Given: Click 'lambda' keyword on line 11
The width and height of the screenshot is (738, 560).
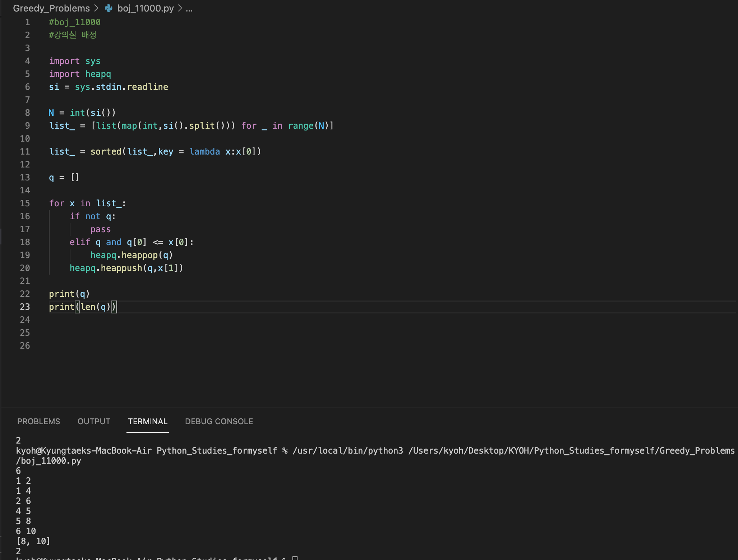Looking at the screenshot, I should pyautogui.click(x=205, y=152).
